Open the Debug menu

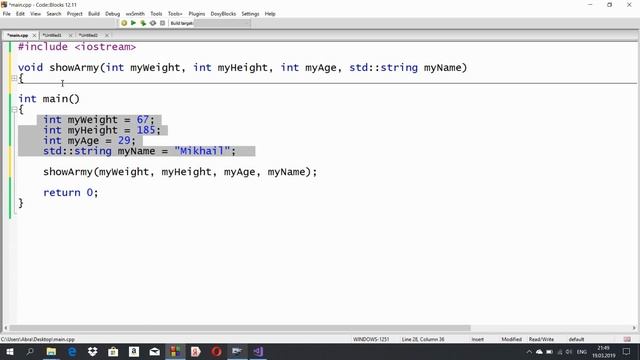pos(113,14)
